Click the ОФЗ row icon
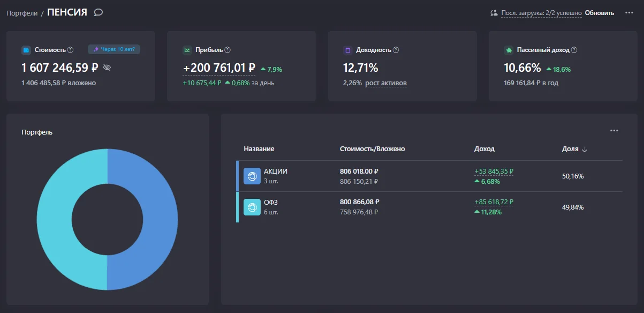Viewport: 644px width, 313px height. point(252,207)
